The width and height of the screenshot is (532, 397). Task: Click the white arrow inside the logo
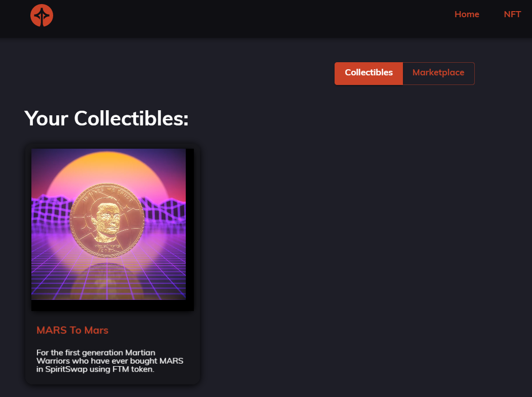click(x=42, y=16)
